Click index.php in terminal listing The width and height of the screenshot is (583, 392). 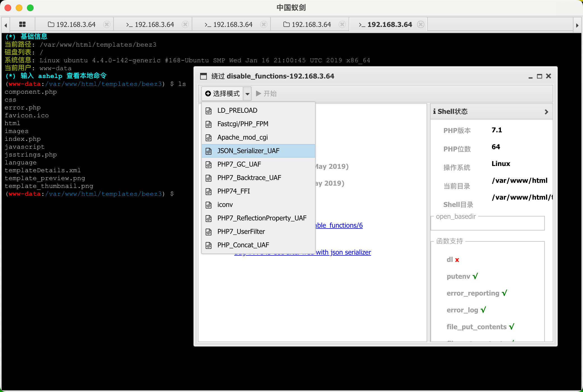point(23,139)
